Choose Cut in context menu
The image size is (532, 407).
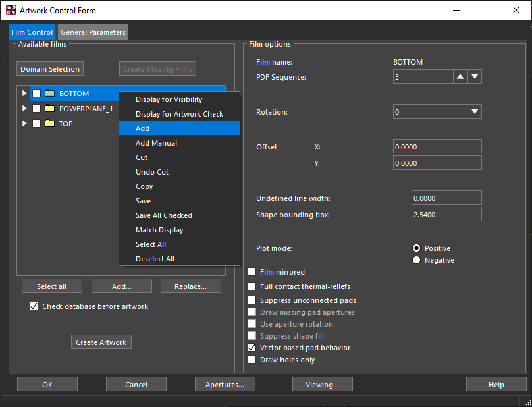click(180, 157)
